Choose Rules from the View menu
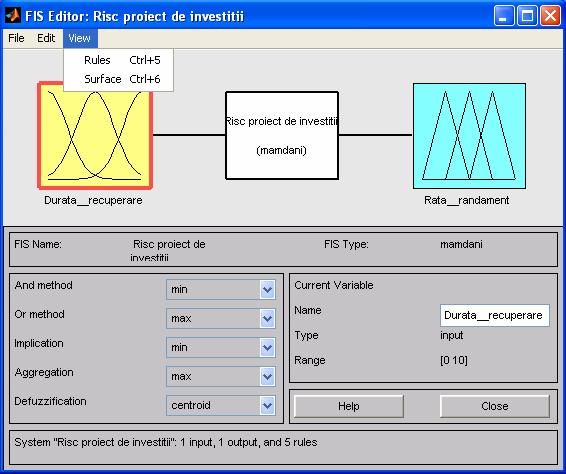 pyautogui.click(x=118, y=60)
